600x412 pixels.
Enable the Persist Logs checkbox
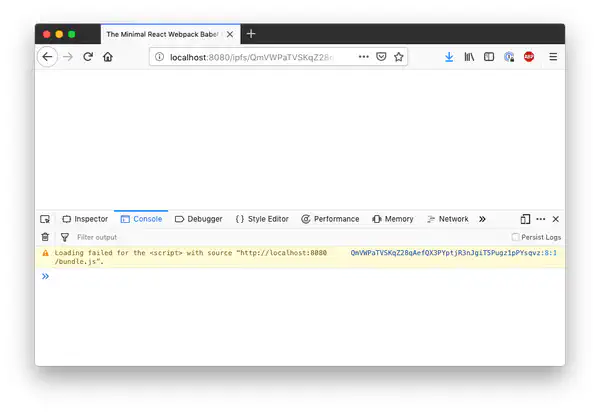[516, 237]
